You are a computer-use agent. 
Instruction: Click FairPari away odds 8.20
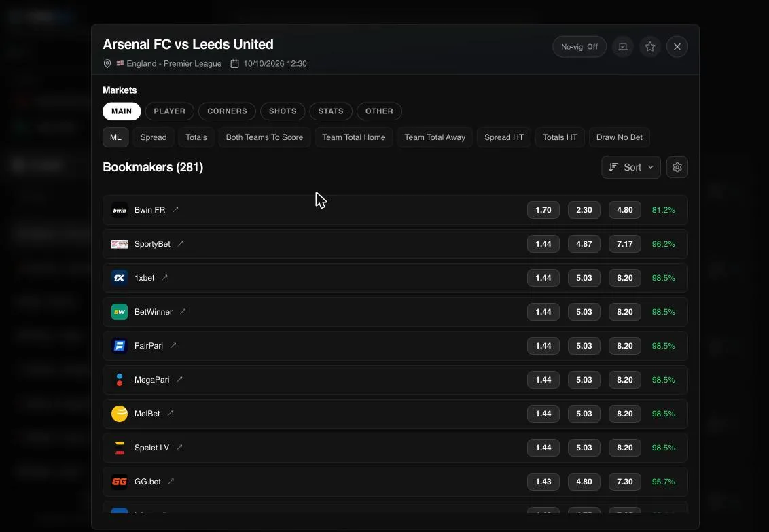tap(625, 346)
